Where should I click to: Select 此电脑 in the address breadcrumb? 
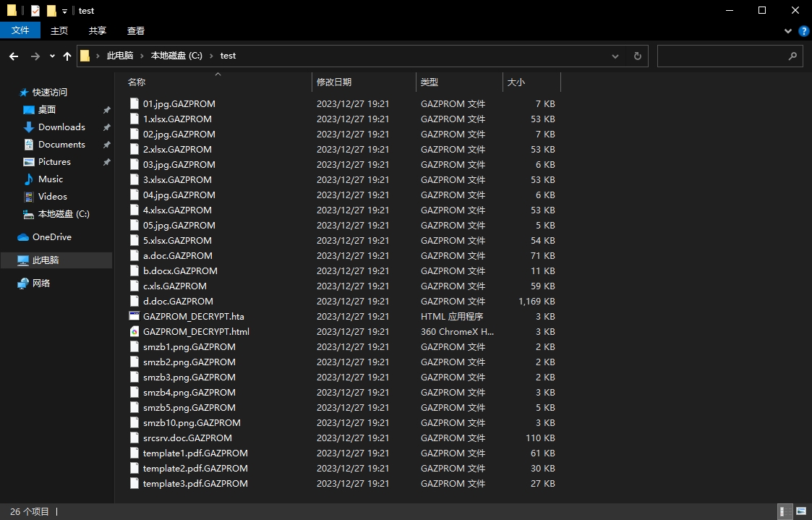pyautogui.click(x=120, y=56)
